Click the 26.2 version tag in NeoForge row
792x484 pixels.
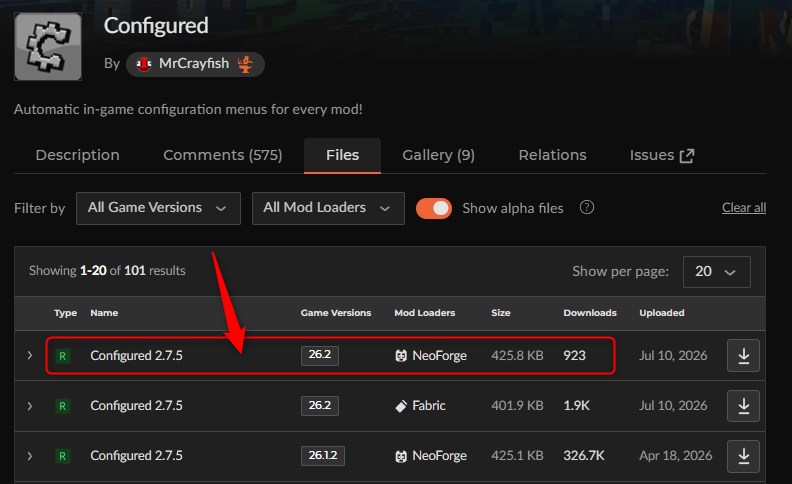tap(320, 355)
